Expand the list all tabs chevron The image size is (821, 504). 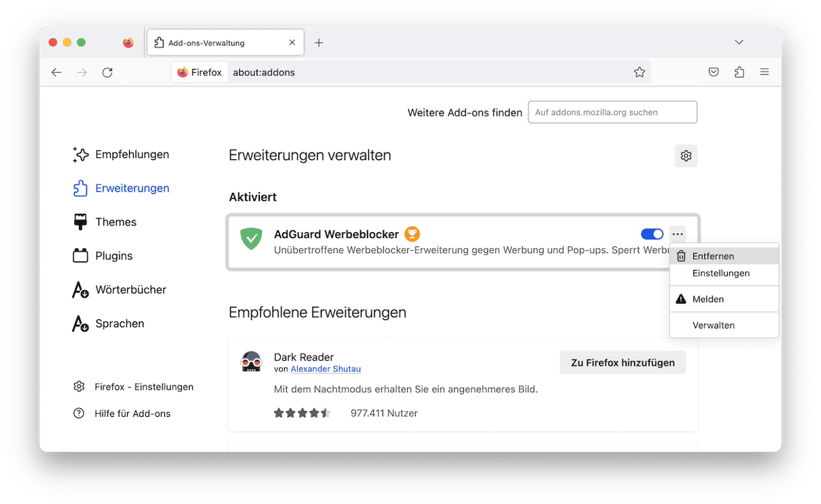pos(739,43)
